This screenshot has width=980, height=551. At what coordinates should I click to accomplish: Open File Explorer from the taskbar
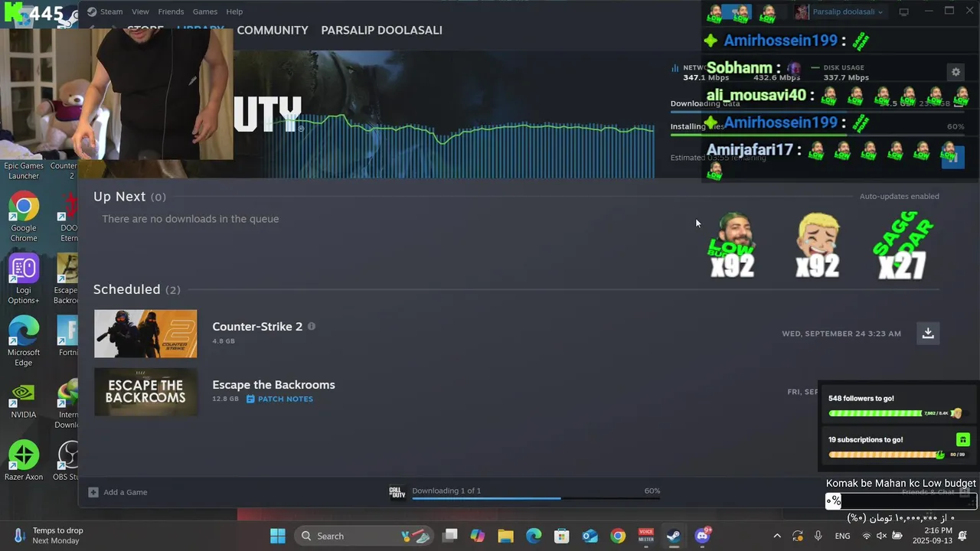(x=505, y=536)
